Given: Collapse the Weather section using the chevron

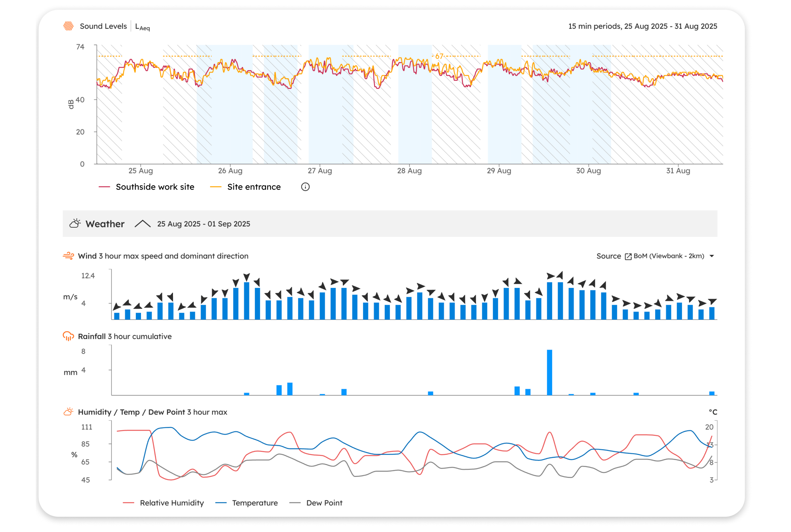Looking at the screenshot, I should (x=143, y=224).
